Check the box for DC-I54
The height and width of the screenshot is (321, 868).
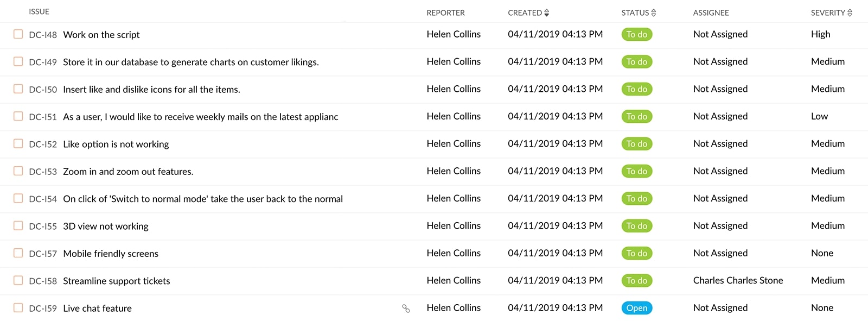click(x=18, y=198)
